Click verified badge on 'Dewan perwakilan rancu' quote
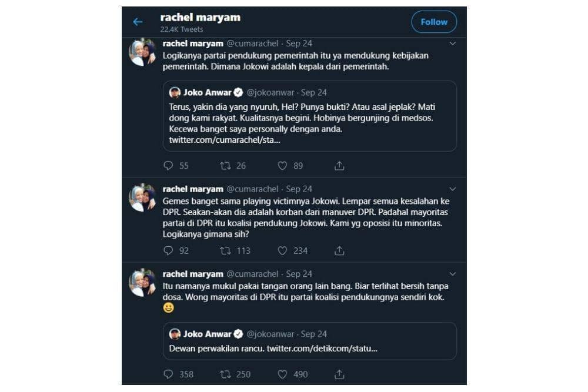This screenshot has height=392, width=588. click(x=239, y=333)
